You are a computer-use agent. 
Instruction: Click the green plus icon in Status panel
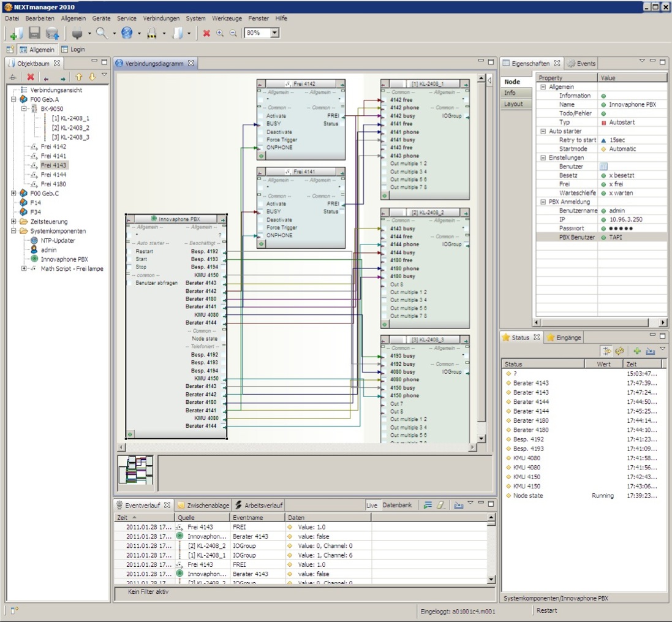(x=637, y=351)
